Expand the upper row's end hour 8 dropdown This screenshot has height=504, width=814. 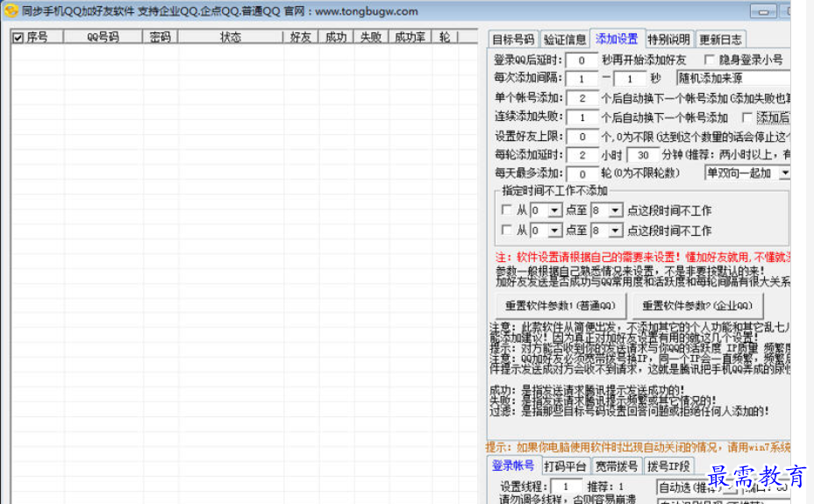(615, 210)
